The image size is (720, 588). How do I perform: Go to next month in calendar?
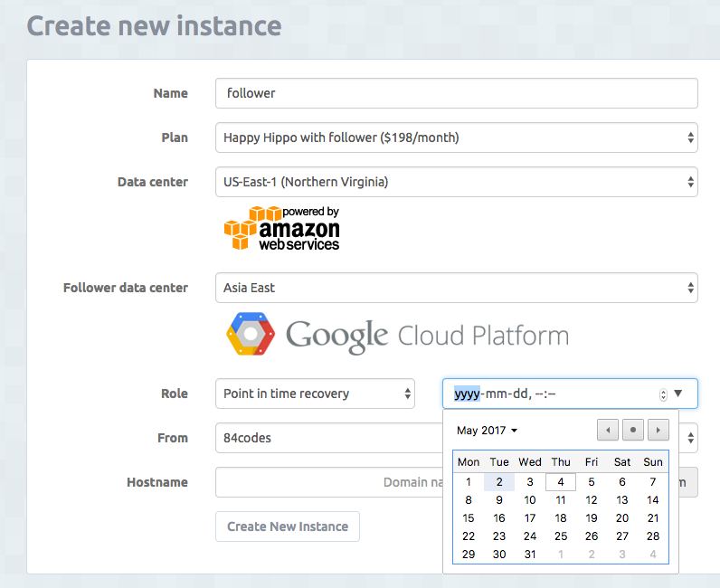tap(658, 431)
